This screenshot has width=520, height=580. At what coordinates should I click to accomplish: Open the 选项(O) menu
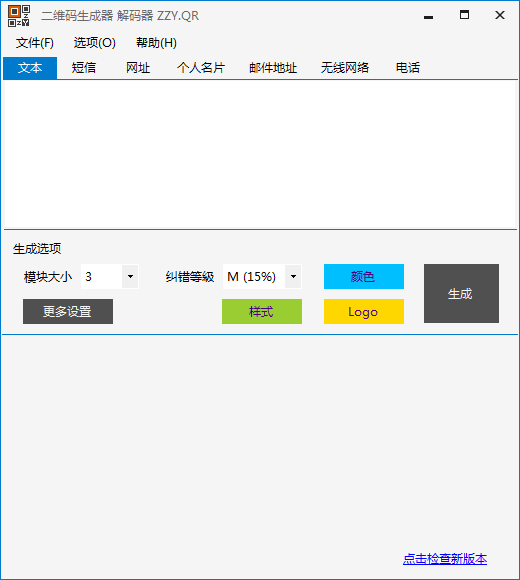point(95,43)
